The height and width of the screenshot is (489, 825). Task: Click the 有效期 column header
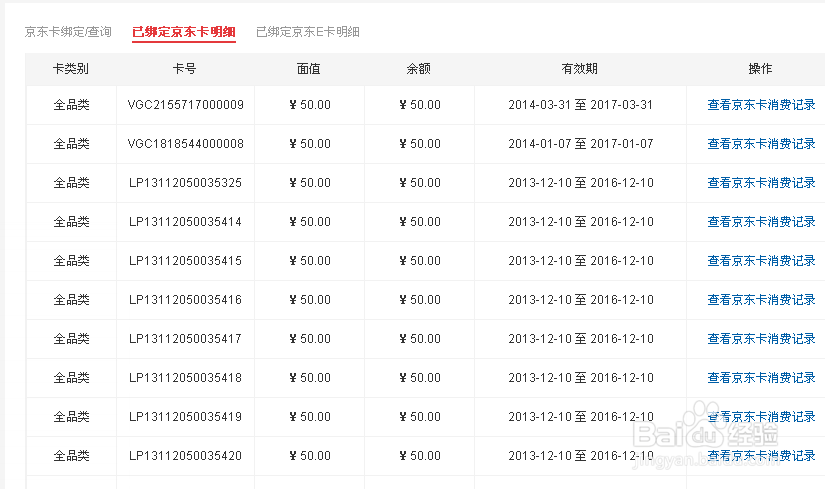pos(580,69)
